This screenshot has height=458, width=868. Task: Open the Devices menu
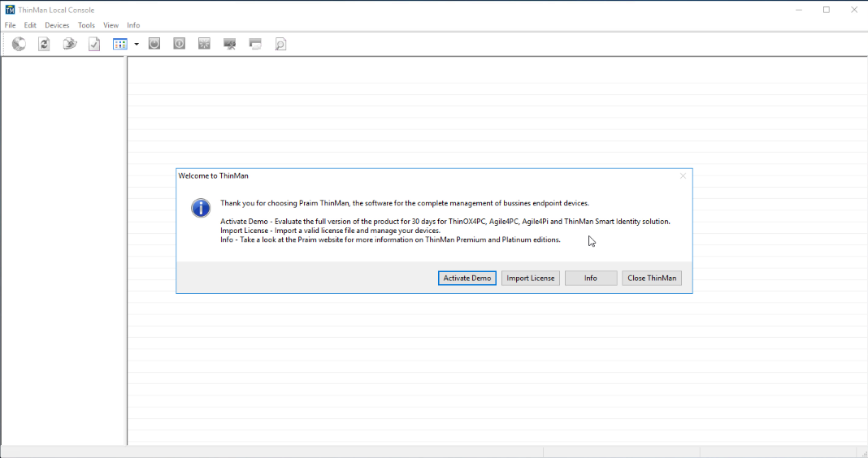(57, 25)
